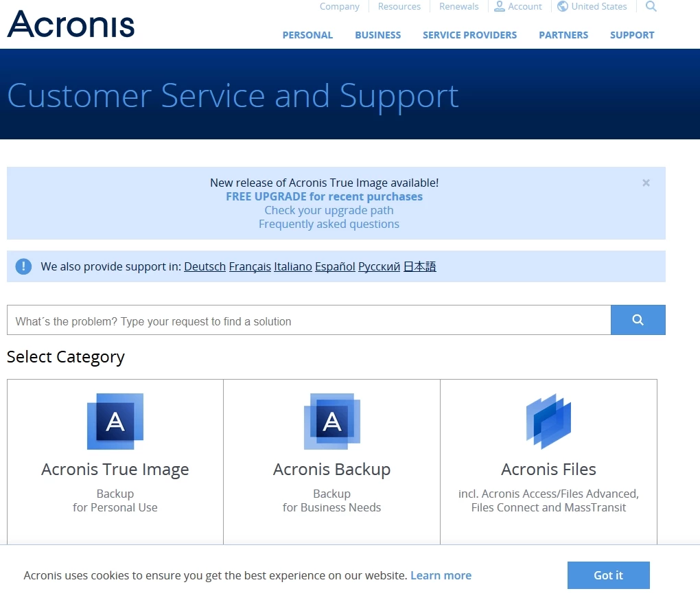Open the PERSONAL navigation tab
This screenshot has width=700, height=600.
click(307, 35)
